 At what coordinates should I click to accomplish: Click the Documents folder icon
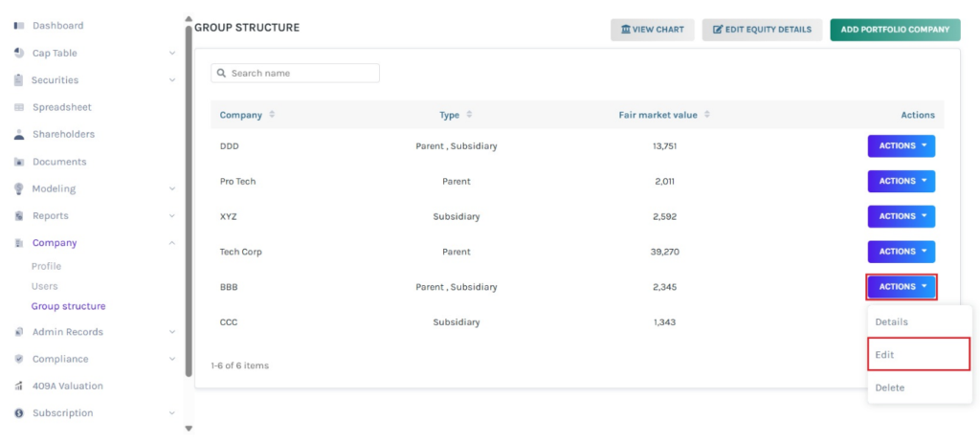(x=18, y=162)
